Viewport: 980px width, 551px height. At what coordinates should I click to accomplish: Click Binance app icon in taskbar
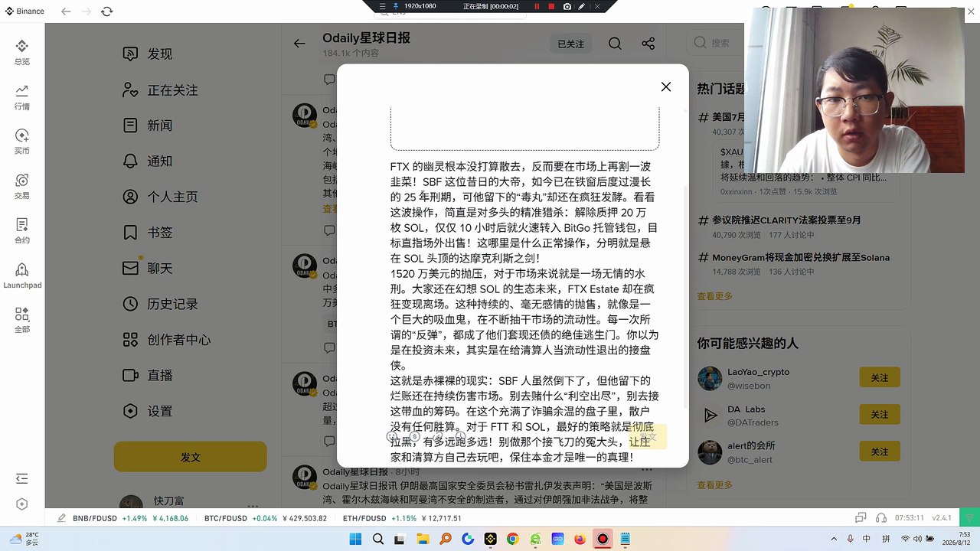pos(490,540)
